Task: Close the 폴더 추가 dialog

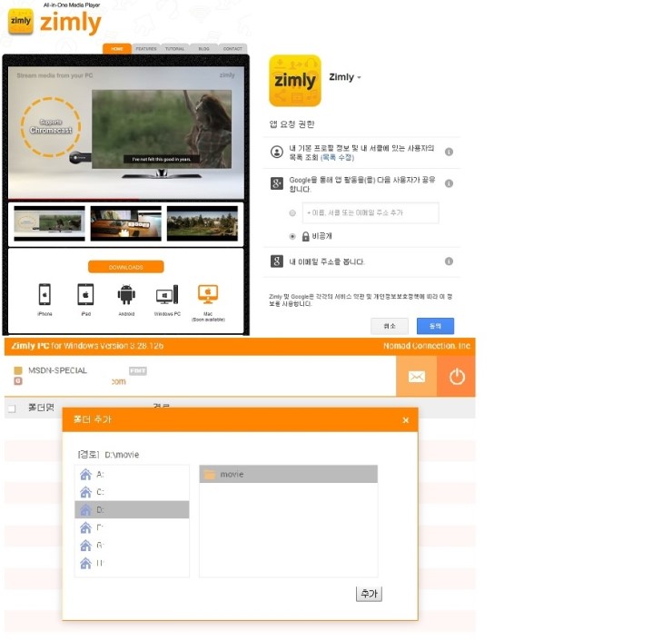Action: (x=405, y=420)
